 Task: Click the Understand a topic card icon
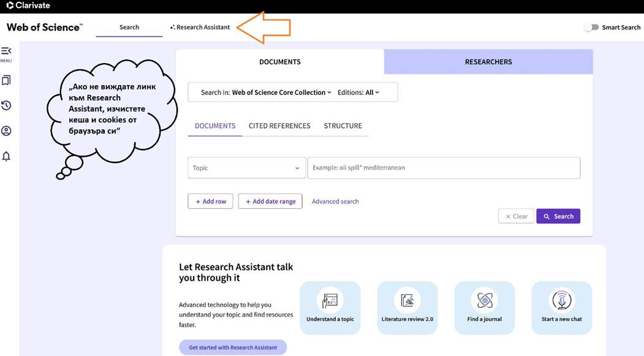[x=330, y=301]
